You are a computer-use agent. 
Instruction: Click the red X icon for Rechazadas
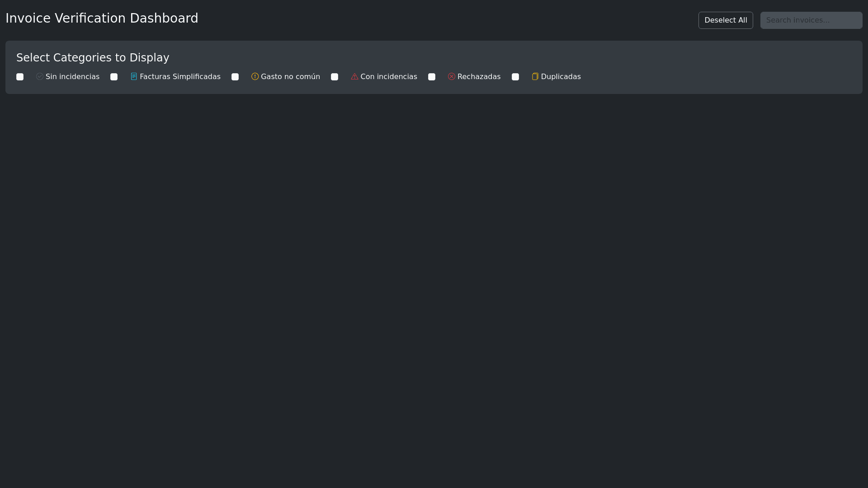point(452,76)
